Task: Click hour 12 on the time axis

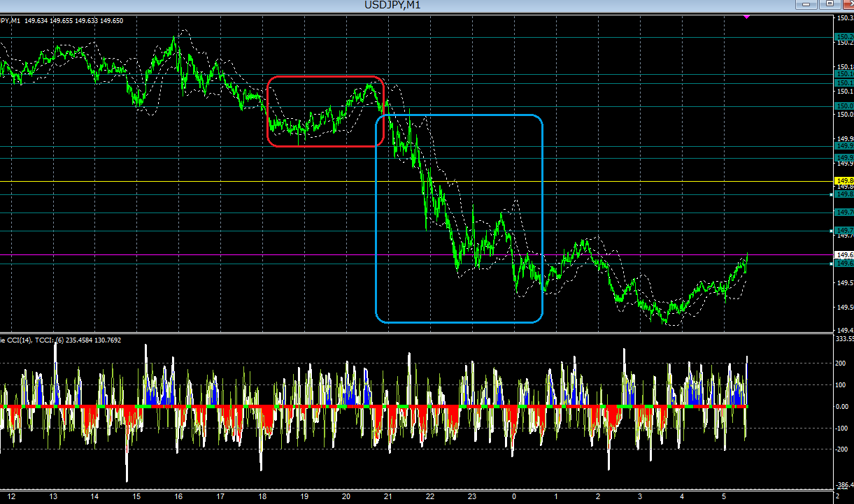Action: pyautogui.click(x=11, y=497)
